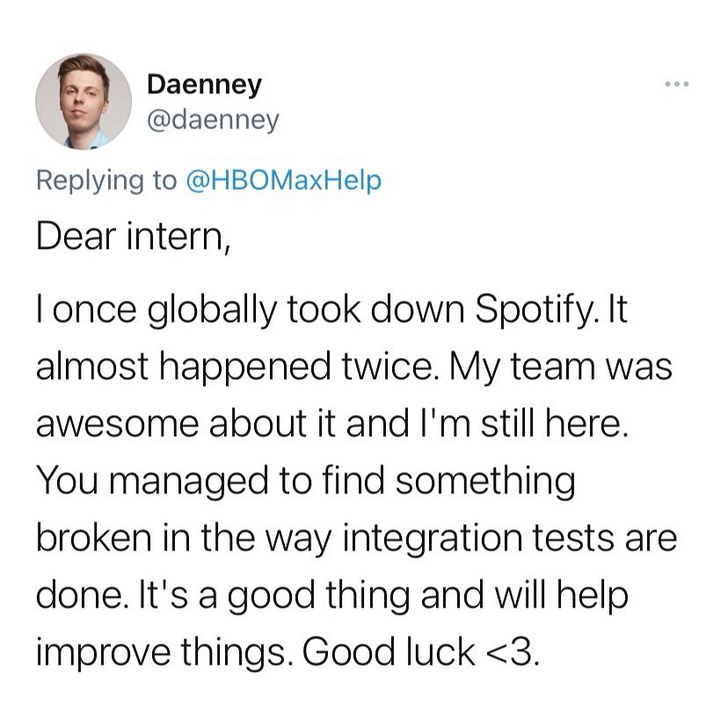Tap the line "You managed to find something"
Screen dimensions: 728x728
pos(305,481)
